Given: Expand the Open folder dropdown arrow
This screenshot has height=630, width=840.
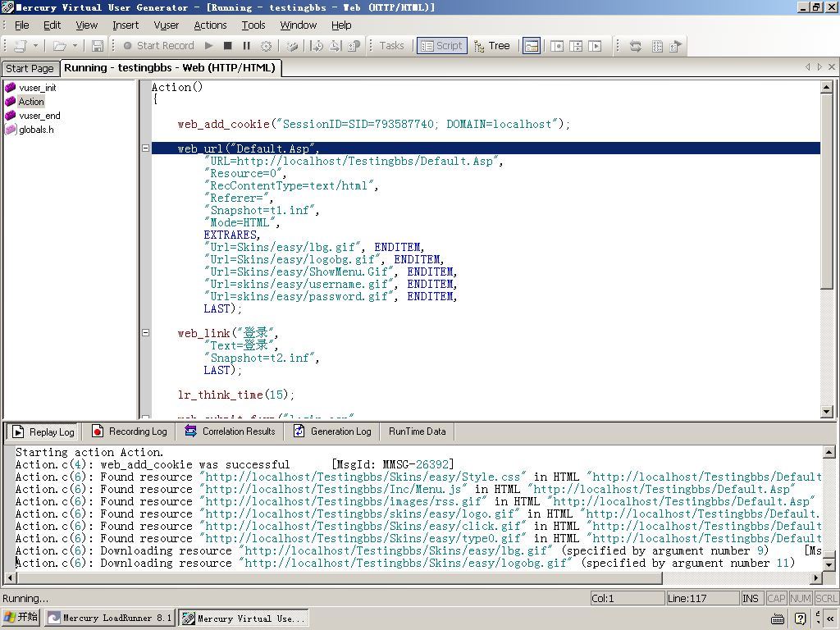Looking at the screenshot, I should 75,46.
